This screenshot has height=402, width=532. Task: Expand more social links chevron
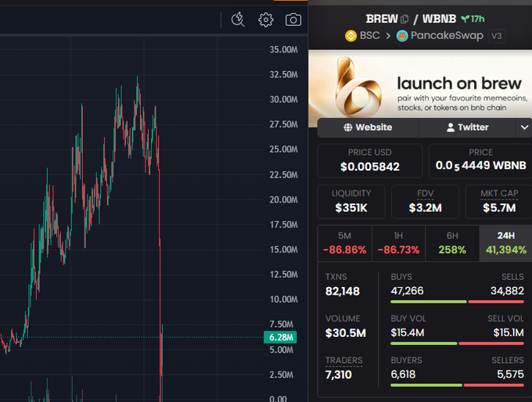(524, 127)
